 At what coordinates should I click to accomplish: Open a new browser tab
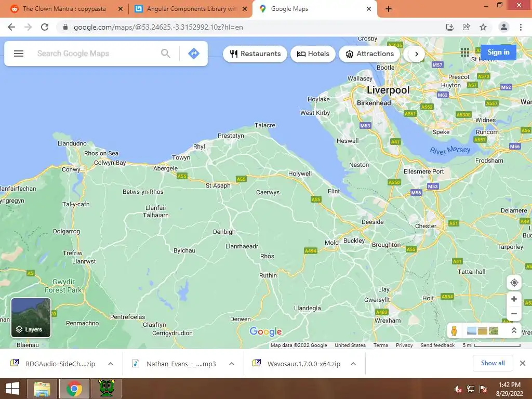coord(389,9)
